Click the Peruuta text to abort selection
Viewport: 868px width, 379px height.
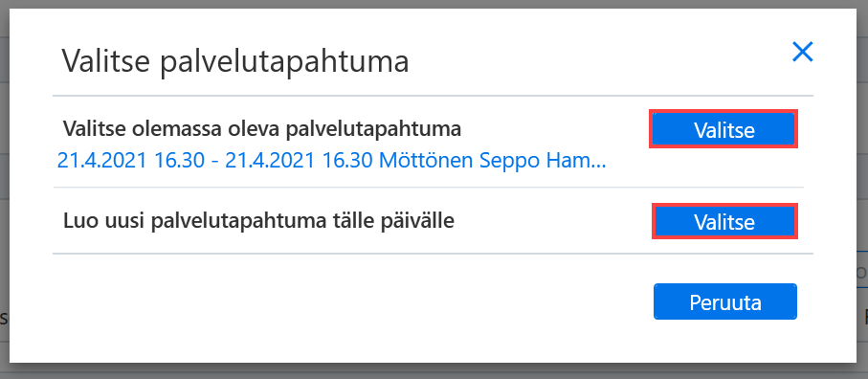tap(724, 302)
